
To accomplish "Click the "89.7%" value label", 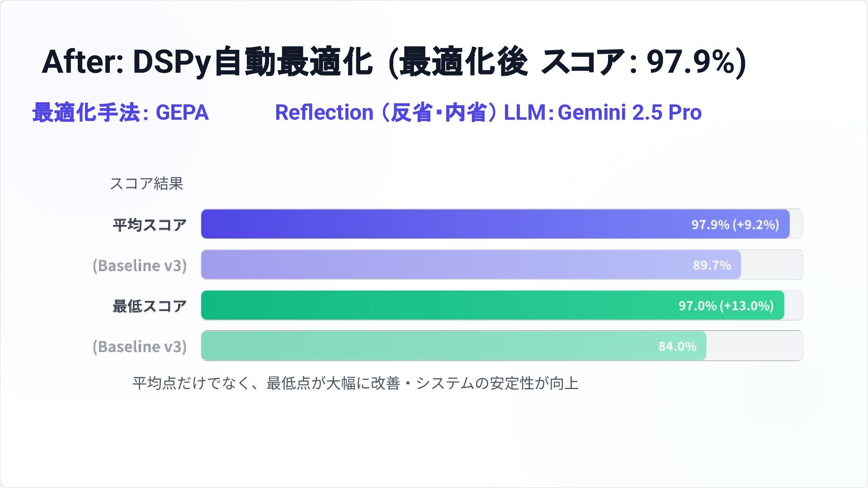I will tap(712, 265).
